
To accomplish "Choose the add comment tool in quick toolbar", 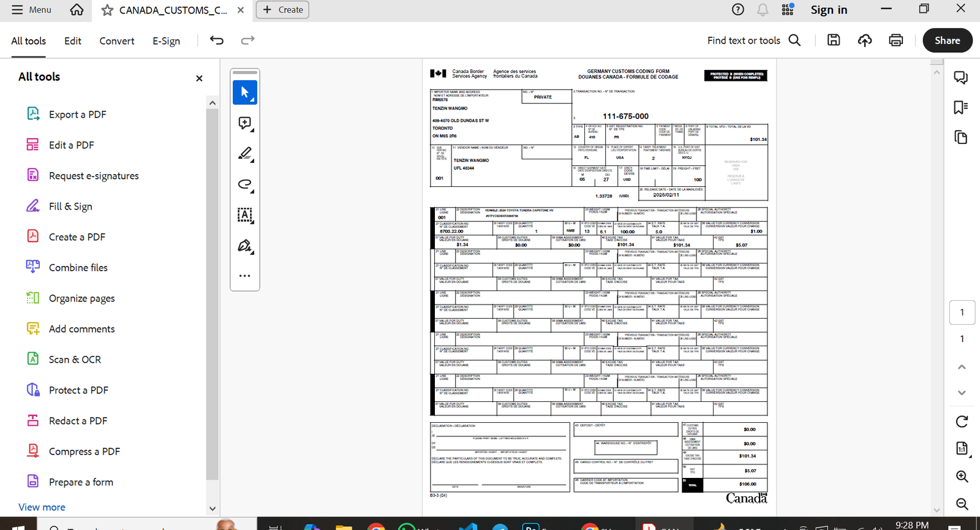I will tap(245, 123).
